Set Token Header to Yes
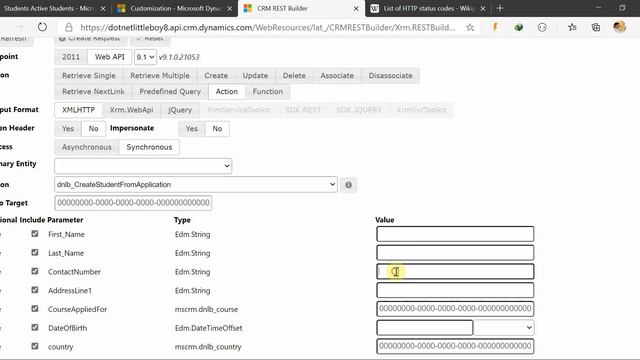The image size is (640, 360). click(x=68, y=129)
